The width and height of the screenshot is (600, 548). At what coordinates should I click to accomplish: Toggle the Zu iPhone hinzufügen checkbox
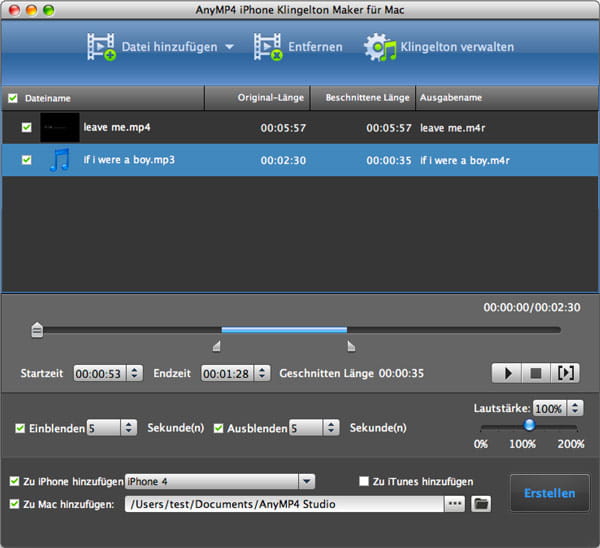coord(14,481)
